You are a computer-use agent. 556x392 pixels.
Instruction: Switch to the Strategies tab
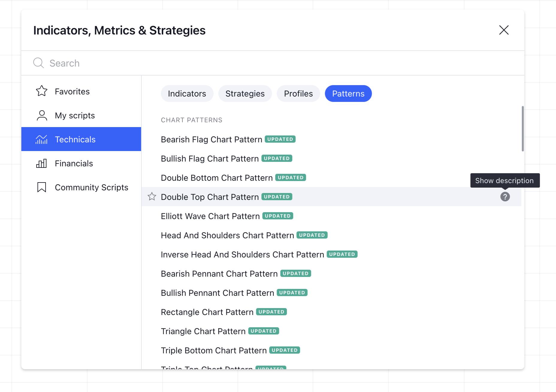coord(245,94)
